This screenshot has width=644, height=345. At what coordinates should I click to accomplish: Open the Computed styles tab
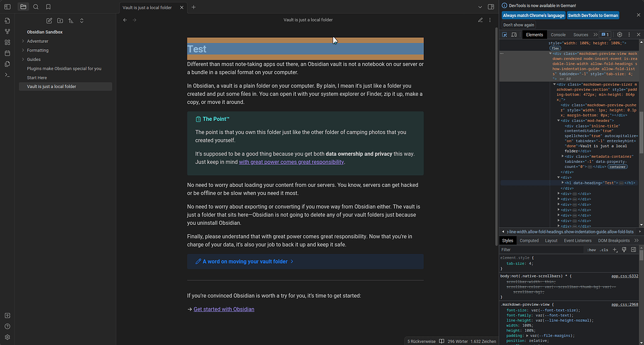click(529, 240)
